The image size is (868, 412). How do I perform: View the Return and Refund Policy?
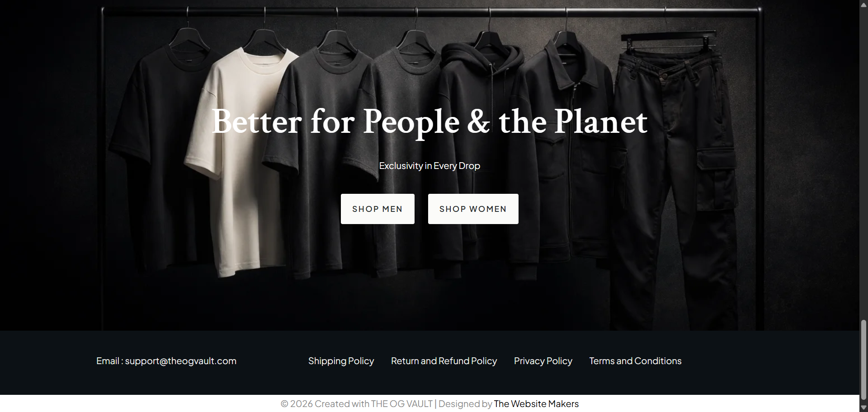pyautogui.click(x=443, y=361)
